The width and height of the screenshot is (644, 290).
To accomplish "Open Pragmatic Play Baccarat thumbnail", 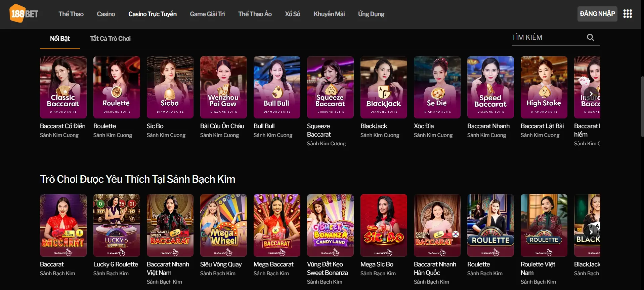I will 63,225.
